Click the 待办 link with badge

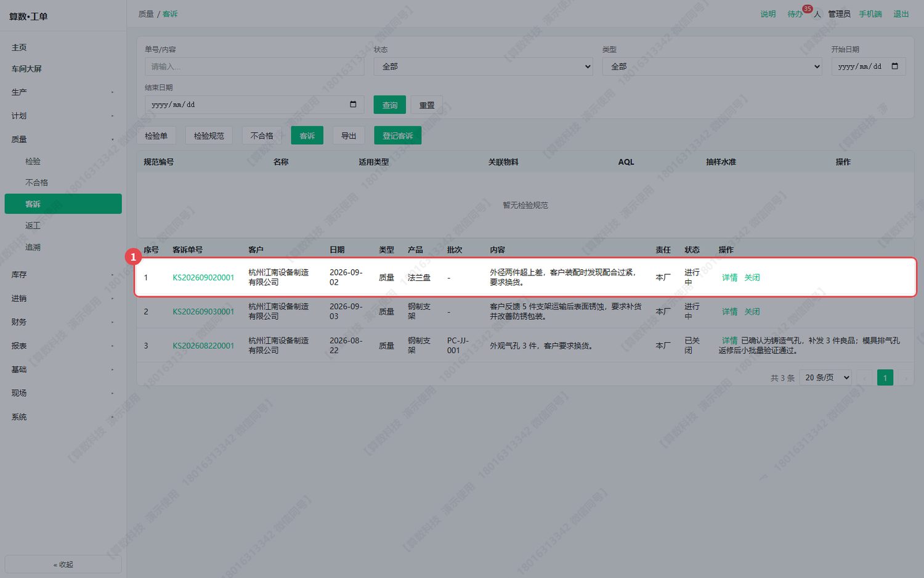click(x=795, y=14)
